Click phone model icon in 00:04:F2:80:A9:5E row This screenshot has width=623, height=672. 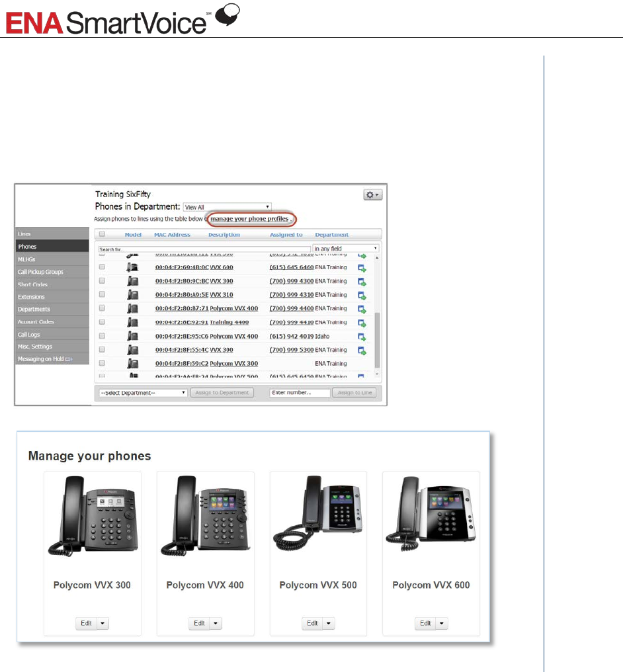tap(132, 295)
